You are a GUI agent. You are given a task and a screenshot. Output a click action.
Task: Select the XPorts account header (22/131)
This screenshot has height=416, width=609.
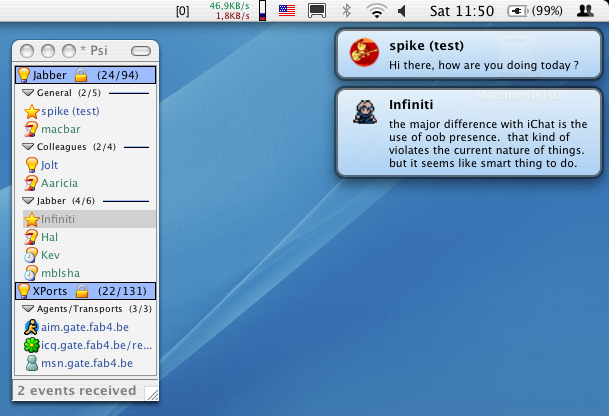pyautogui.click(x=85, y=291)
